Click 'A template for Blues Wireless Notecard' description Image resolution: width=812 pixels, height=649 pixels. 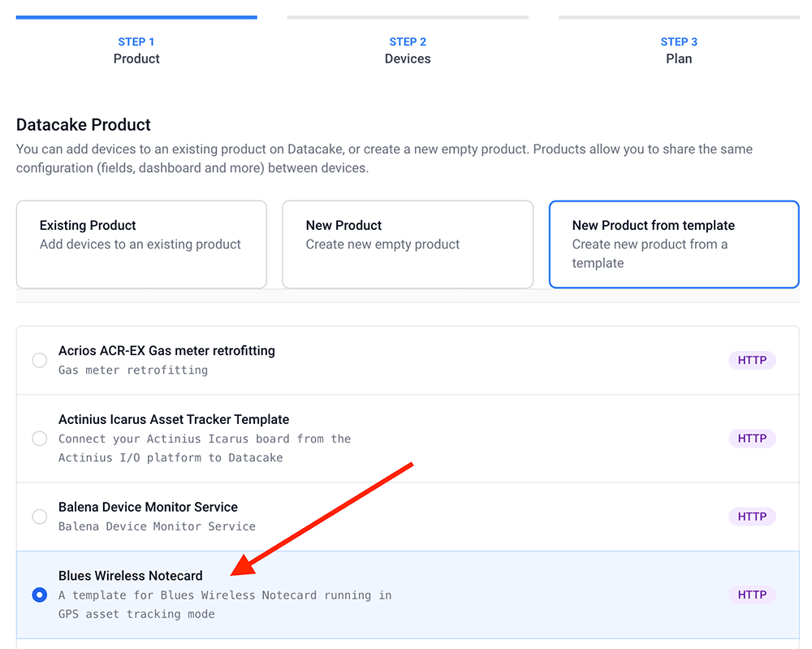tap(225, 604)
